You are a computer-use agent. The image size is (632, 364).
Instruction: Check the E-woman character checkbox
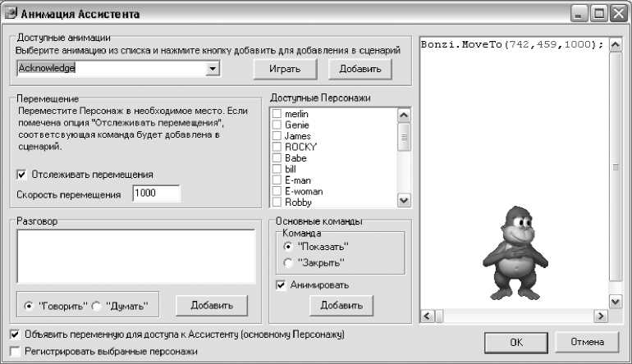click(277, 191)
